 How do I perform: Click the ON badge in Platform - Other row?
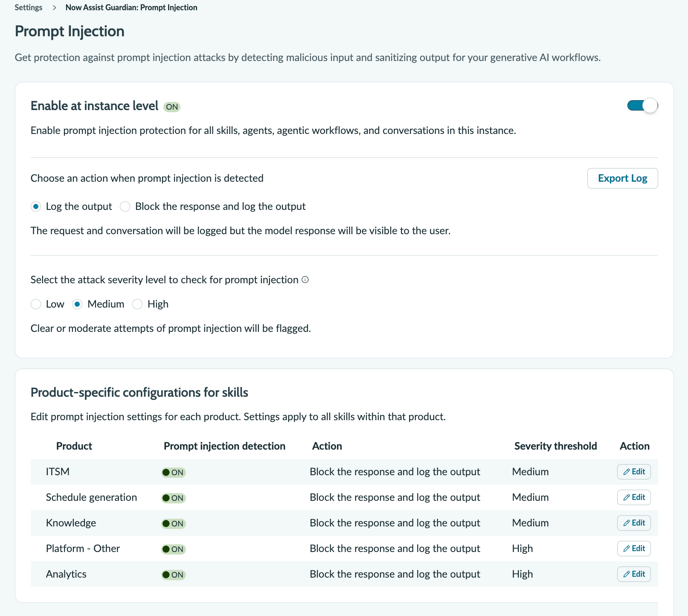174,549
